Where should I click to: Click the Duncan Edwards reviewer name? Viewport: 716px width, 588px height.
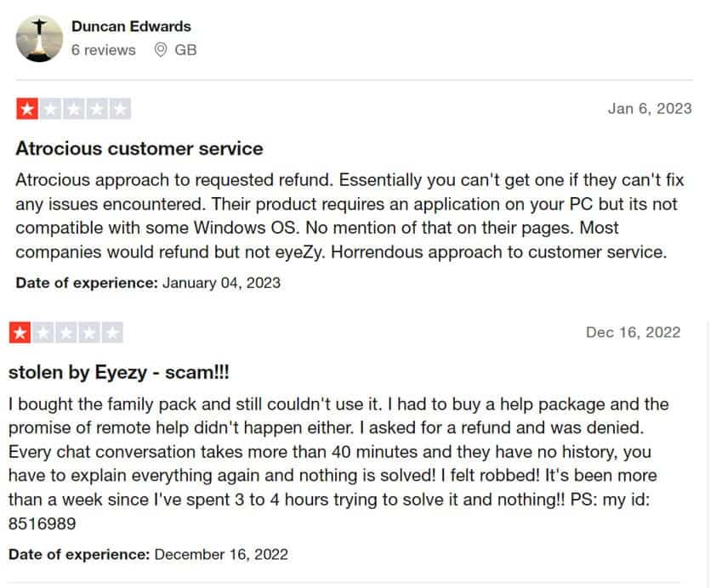(131, 26)
